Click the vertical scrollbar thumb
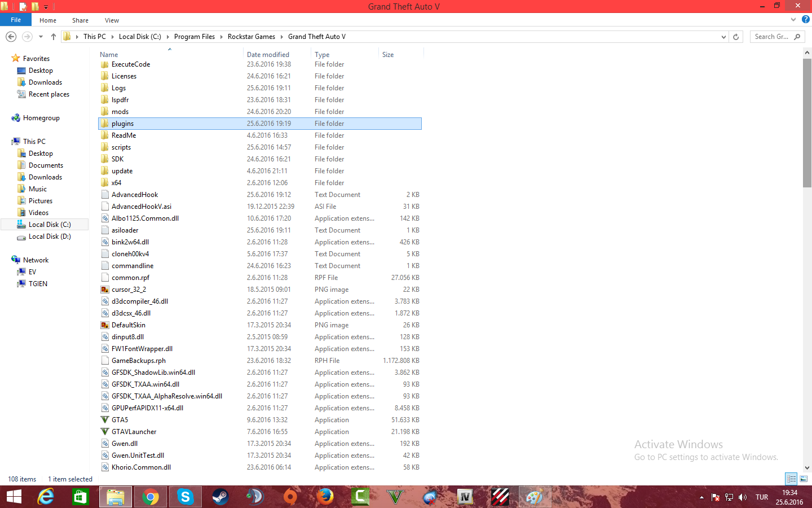The image size is (812, 508). coord(807,122)
